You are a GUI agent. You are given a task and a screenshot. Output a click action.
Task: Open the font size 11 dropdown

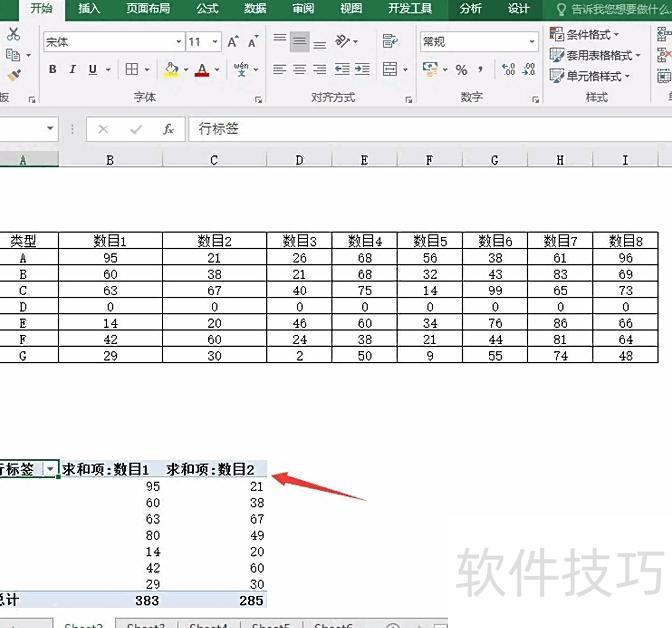point(215,42)
